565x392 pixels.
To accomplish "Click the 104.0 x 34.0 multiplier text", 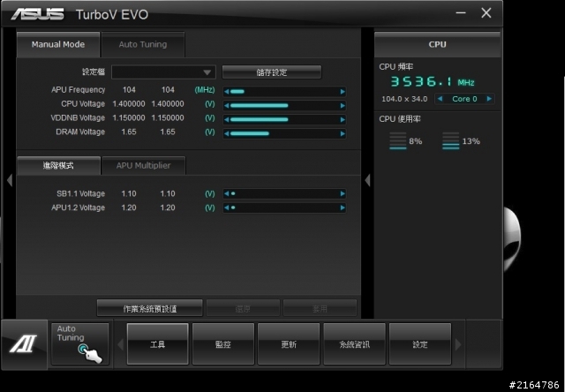I will click(404, 99).
